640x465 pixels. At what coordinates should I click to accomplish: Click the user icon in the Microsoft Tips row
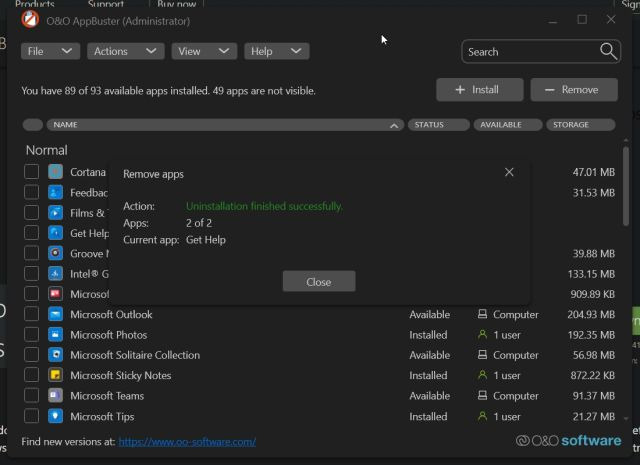click(x=482, y=416)
